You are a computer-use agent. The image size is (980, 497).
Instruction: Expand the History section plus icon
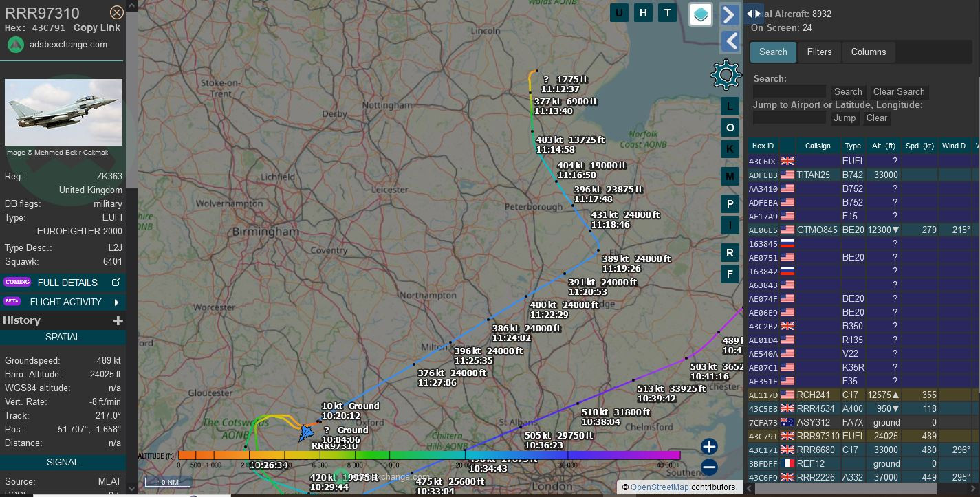click(x=118, y=320)
